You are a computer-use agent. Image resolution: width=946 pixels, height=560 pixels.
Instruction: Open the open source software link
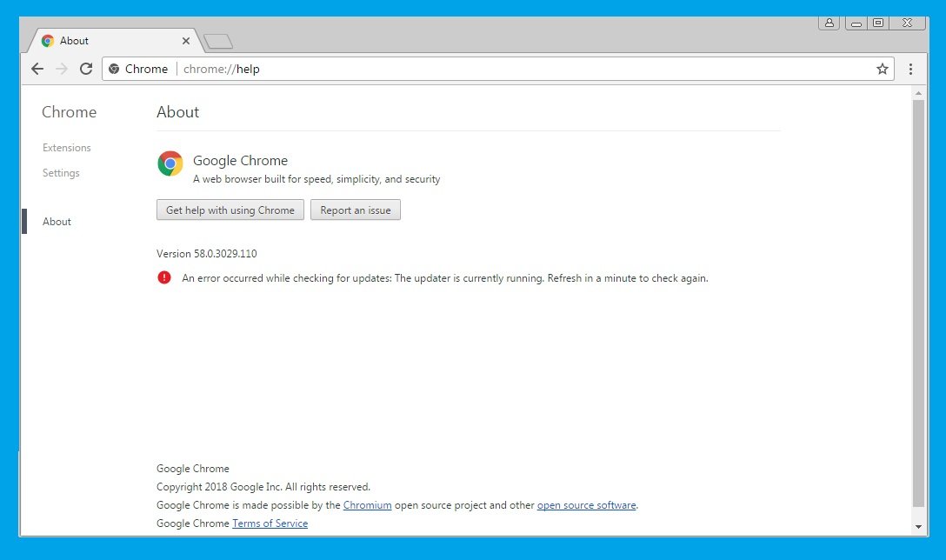tap(586, 505)
